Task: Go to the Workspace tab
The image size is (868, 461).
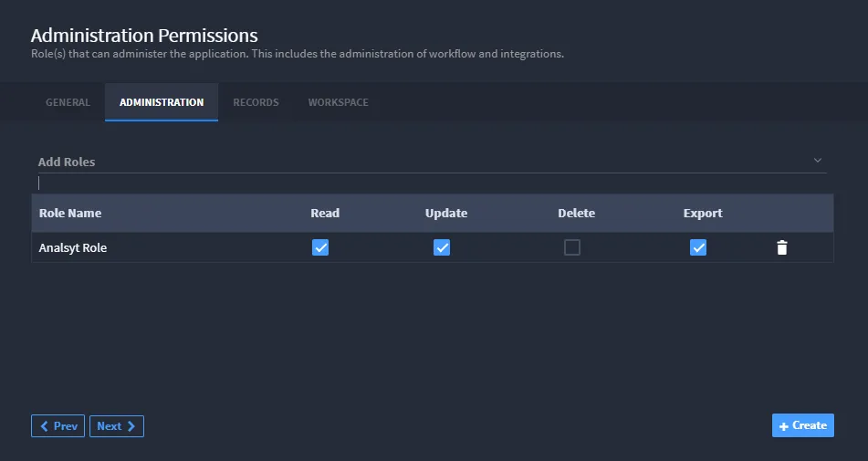Action: (x=339, y=102)
